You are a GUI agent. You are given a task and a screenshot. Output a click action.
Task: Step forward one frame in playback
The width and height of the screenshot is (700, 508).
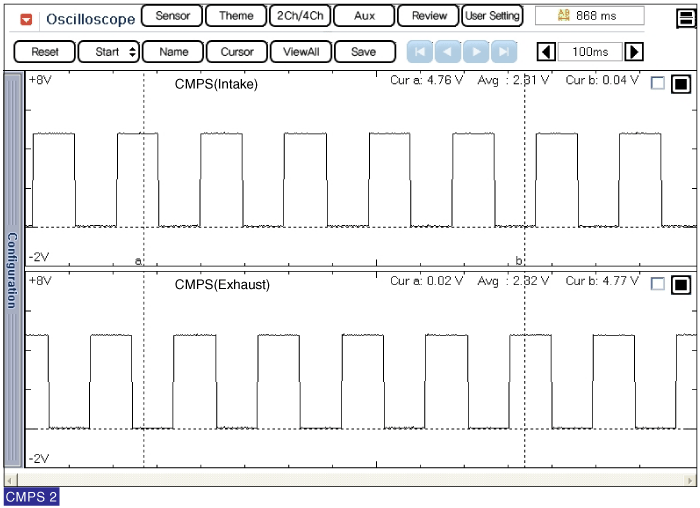point(477,52)
